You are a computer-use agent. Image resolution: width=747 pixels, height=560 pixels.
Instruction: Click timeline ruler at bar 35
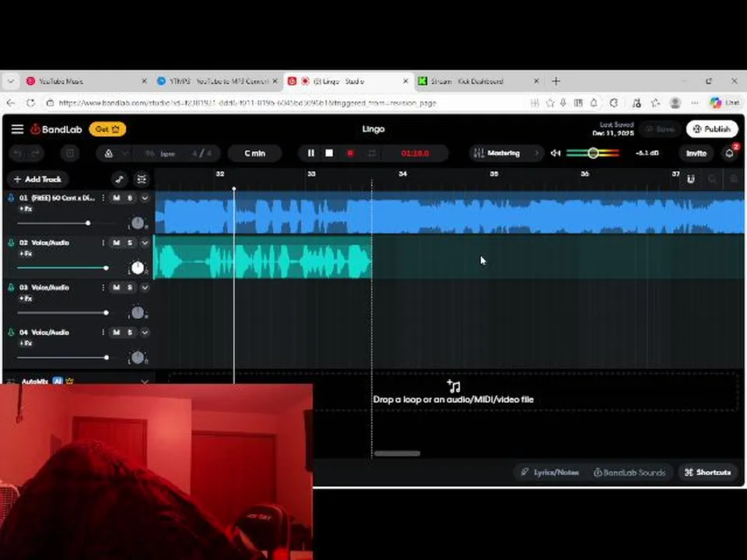click(x=494, y=173)
